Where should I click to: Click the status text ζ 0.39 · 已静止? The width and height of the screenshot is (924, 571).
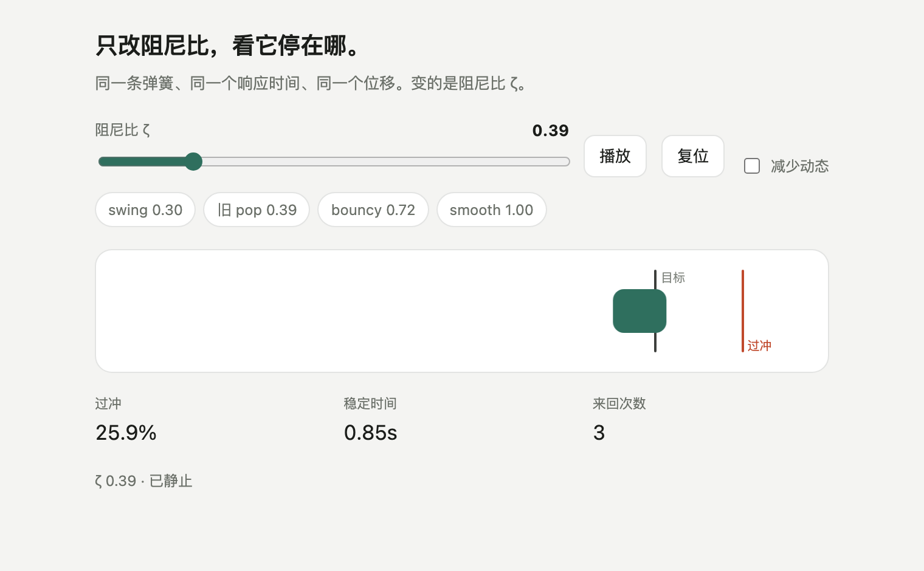tap(143, 481)
